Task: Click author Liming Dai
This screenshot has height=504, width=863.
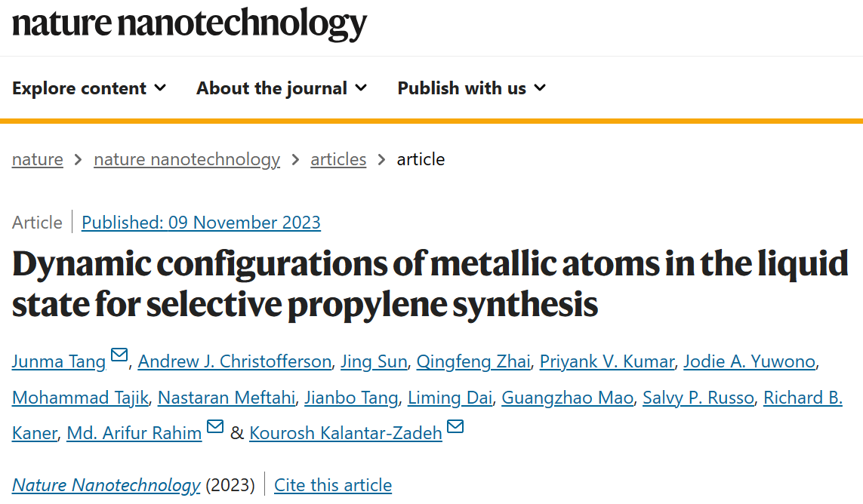Action: pyautogui.click(x=452, y=398)
